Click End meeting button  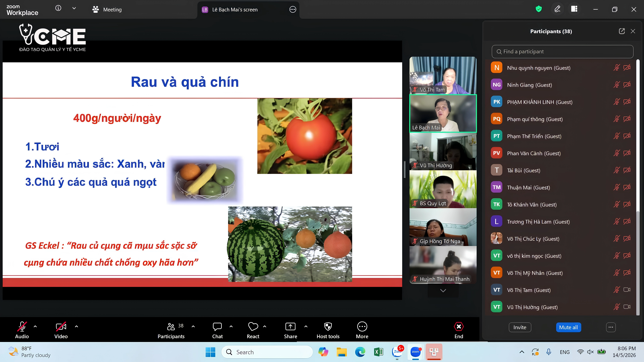tap(459, 330)
